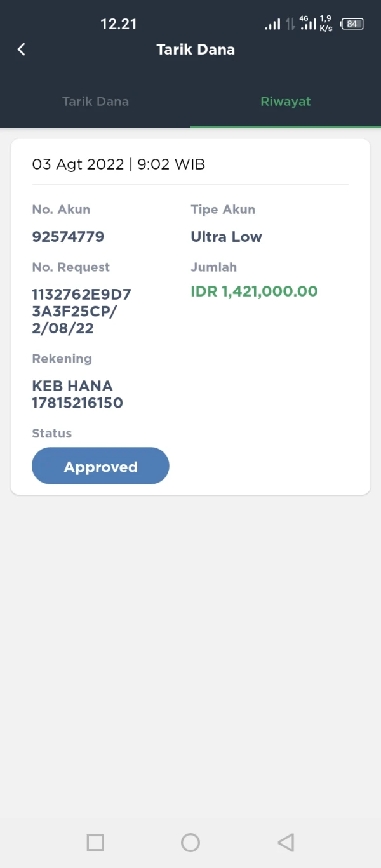Tap the IDR 1,421,000.00 amount
Image resolution: width=381 pixels, height=868 pixels.
(x=254, y=291)
